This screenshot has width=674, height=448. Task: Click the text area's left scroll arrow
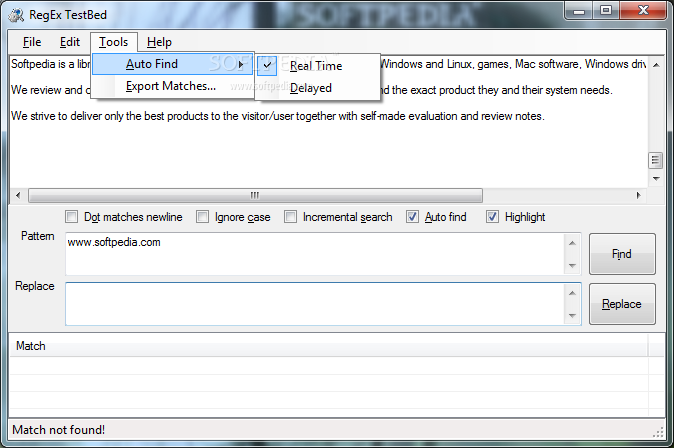[18, 195]
